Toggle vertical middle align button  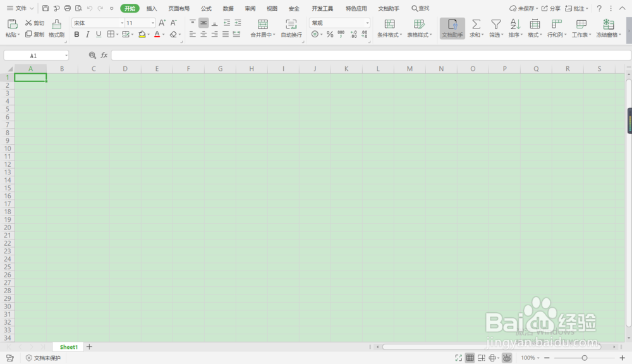point(204,23)
